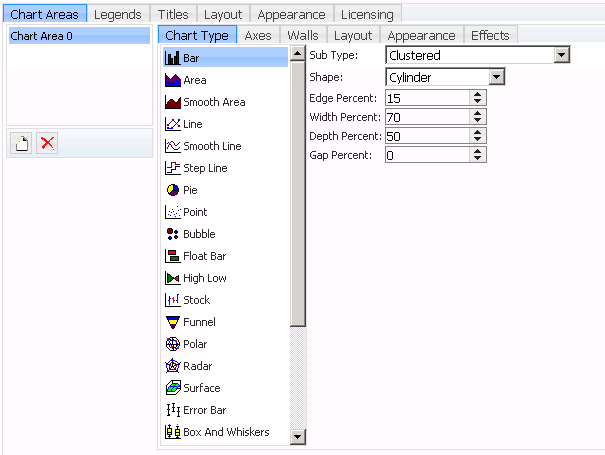Decrease the Gap Percent value

tap(478, 158)
